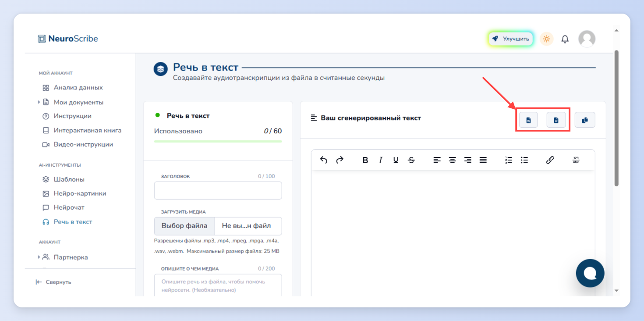Toggle light theme sun icon
Screen dimensions: 644x321
(x=546, y=39)
